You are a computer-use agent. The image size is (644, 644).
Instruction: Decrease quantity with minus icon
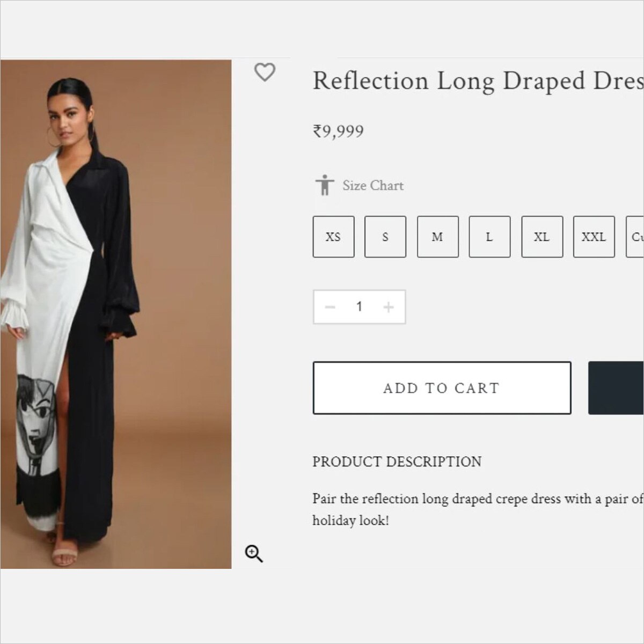point(330,307)
